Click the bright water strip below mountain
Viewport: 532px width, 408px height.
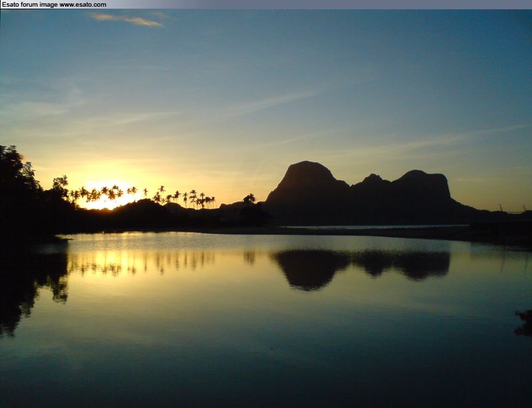pyautogui.click(x=372, y=227)
